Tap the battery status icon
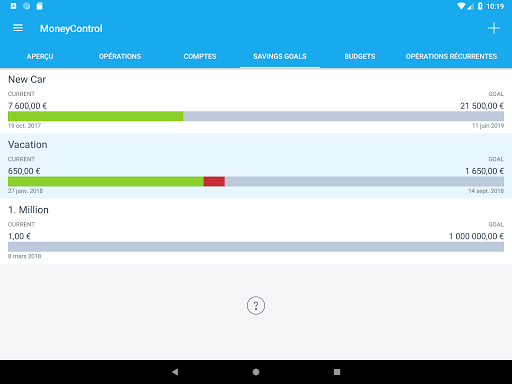512x384 pixels. click(x=480, y=6)
